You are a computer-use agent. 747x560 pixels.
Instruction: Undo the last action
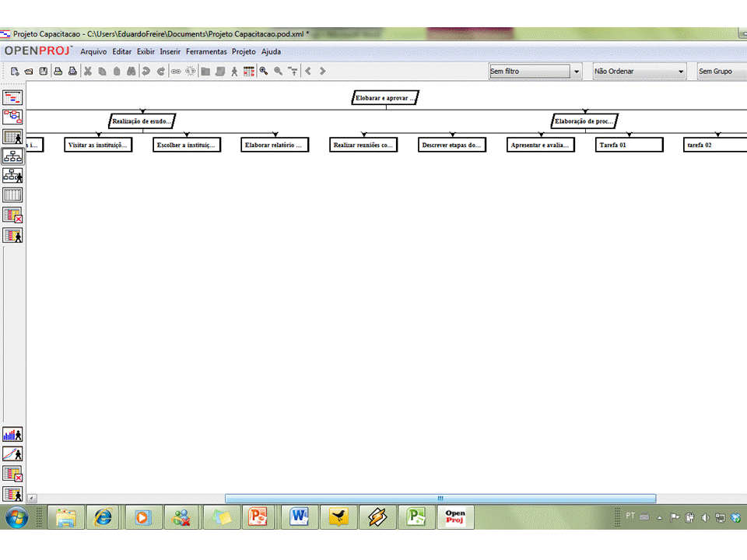(146, 71)
